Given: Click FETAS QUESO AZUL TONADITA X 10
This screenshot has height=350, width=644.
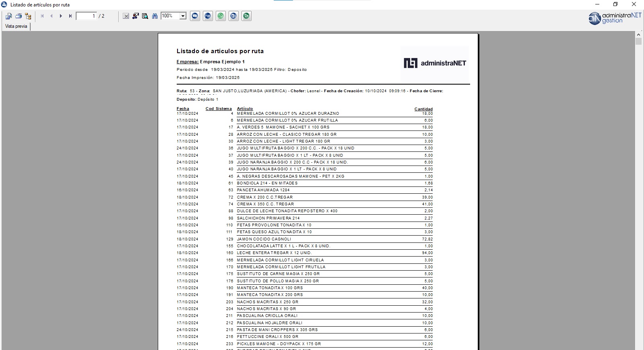Looking at the screenshot, I should [x=275, y=232].
